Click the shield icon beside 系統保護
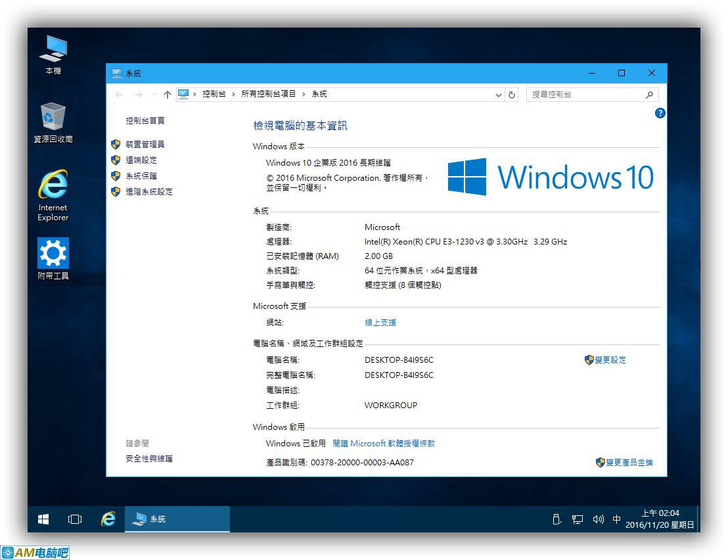 (x=116, y=176)
